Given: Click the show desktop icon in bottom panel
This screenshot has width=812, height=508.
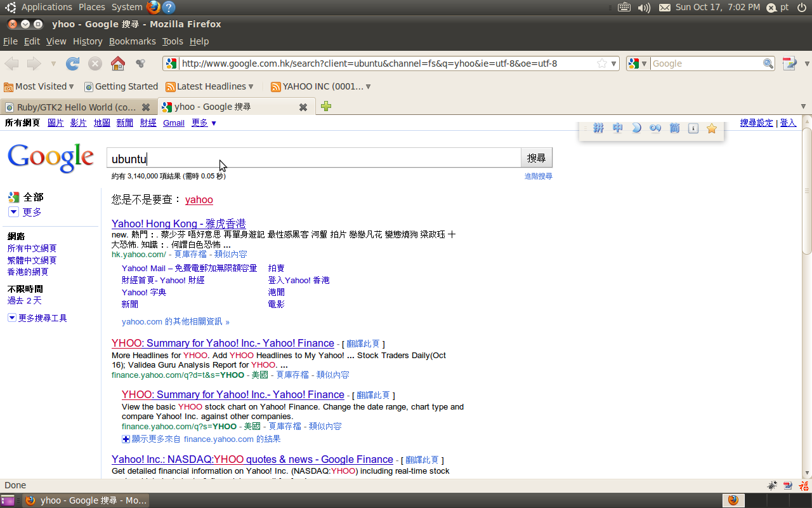Looking at the screenshot, I should 8,500.
